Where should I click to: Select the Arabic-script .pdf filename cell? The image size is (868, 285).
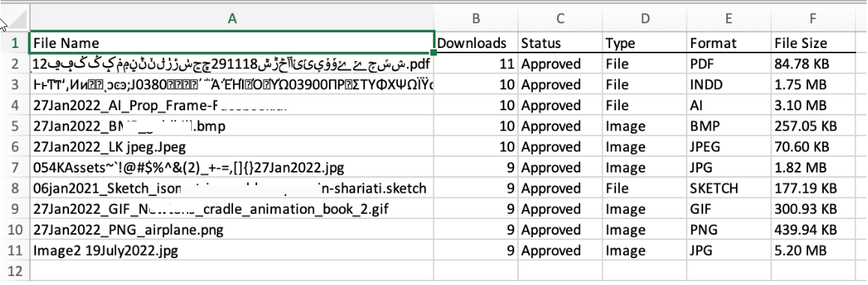click(x=232, y=64)
